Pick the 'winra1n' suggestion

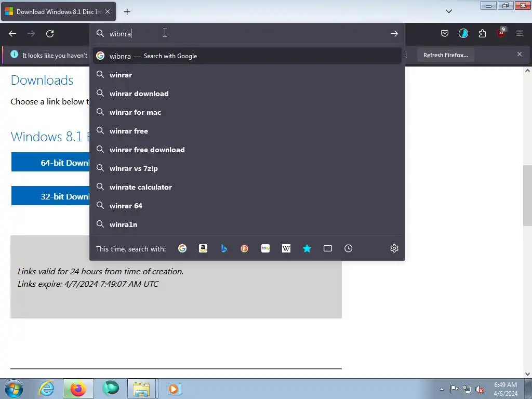[x=247, y=224]
